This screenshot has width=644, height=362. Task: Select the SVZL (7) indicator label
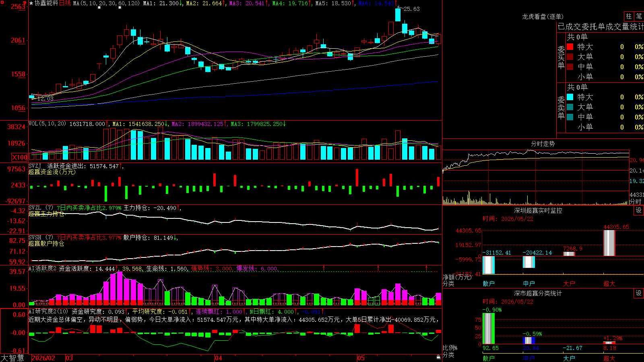point(41,208)
